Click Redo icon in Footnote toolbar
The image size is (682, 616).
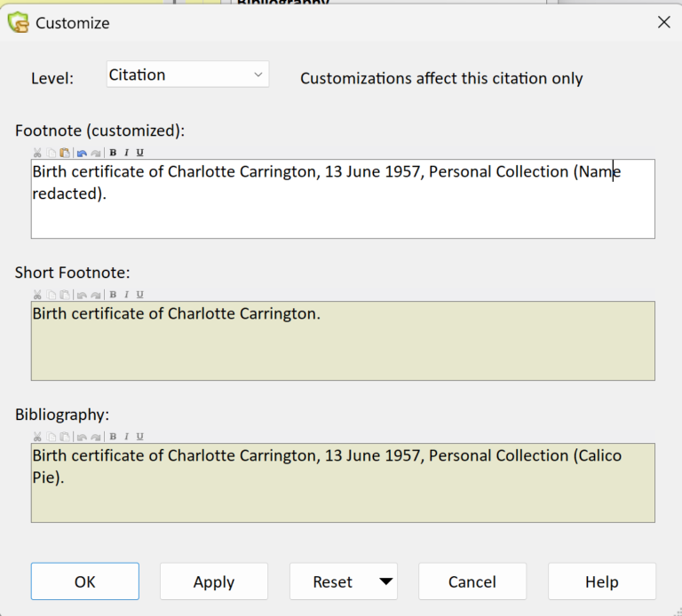tap(96, 153)
